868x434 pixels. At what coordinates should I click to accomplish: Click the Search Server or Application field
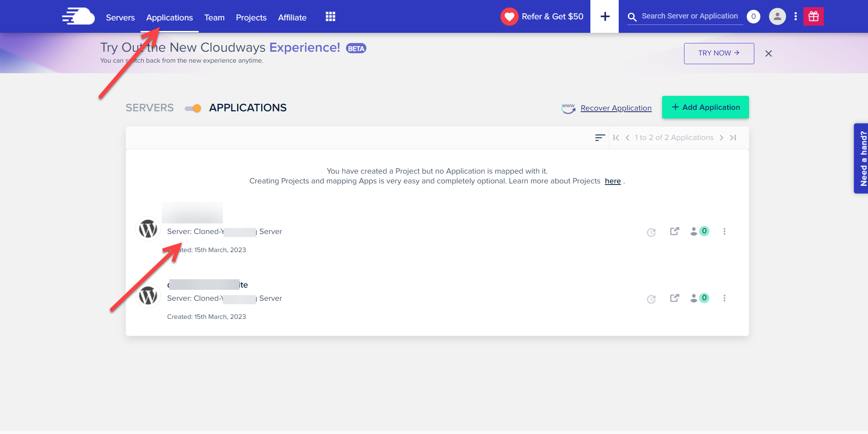point(689,16)
